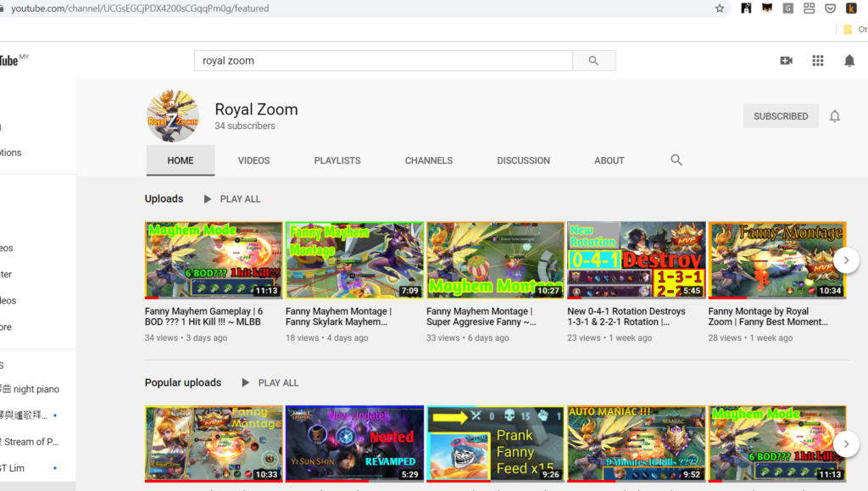
Task: Open the Yi Sun Shin Nerfed 5:29 thumbnail
Action: coord(354,444)
